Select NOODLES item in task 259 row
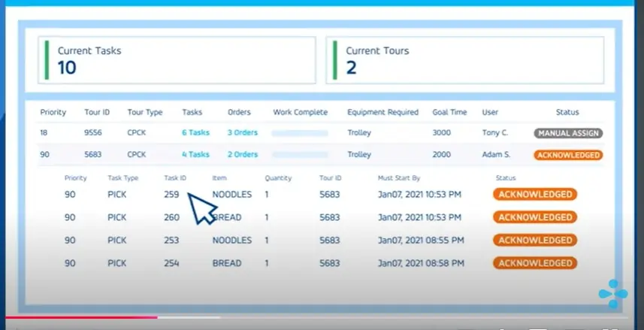The image size is (644, 330). pos(232,195)
